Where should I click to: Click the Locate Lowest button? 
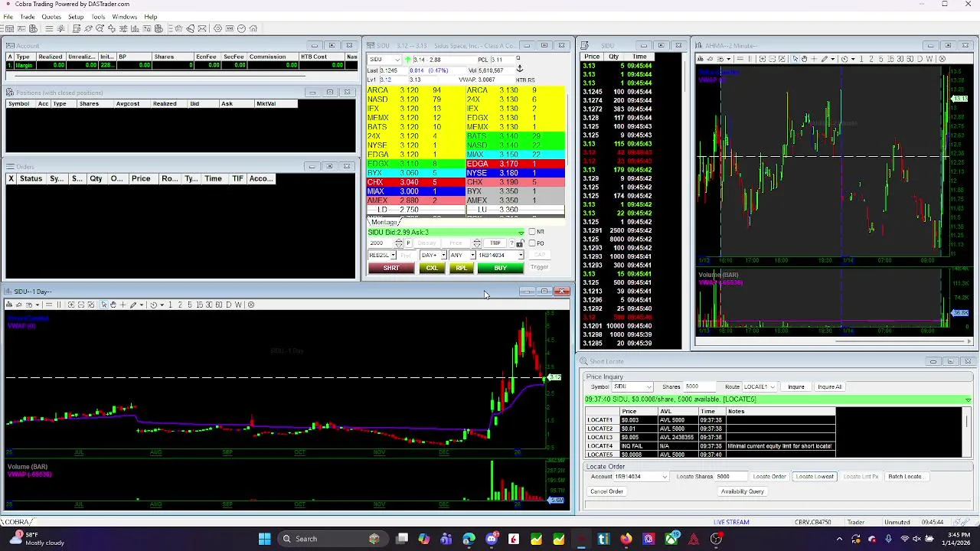[x=815, y=477]
